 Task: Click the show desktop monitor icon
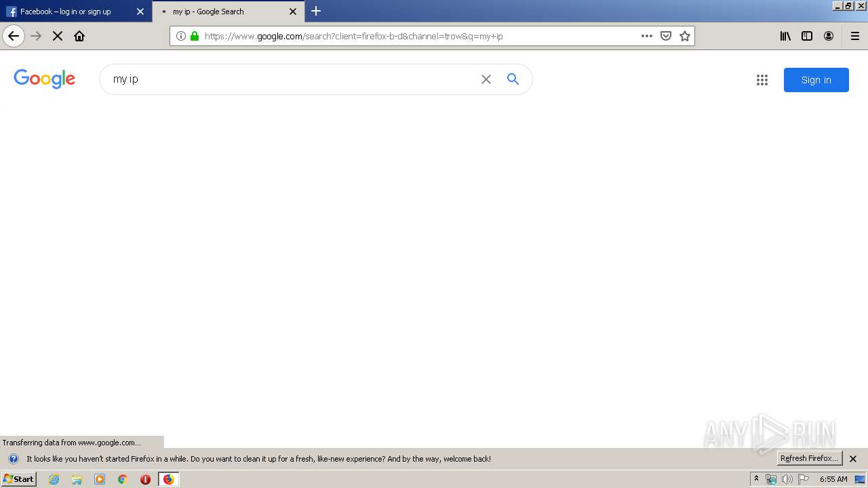click(x=860, y=479)
